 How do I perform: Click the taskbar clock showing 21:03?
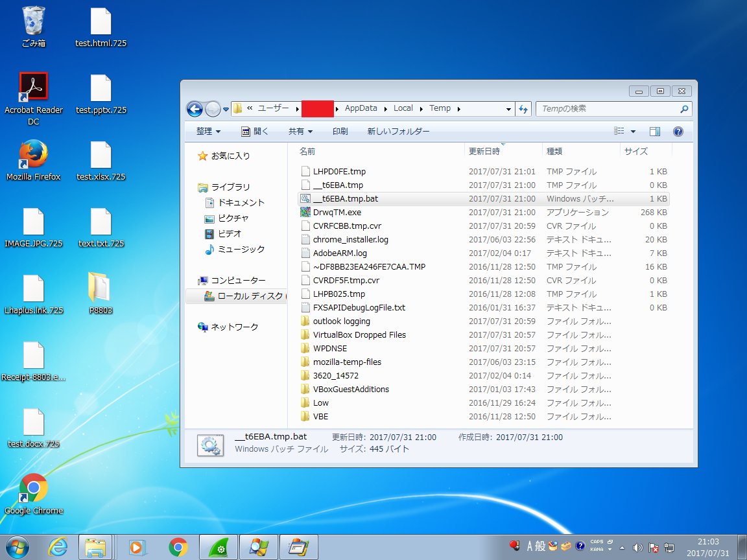click(708, 547)
